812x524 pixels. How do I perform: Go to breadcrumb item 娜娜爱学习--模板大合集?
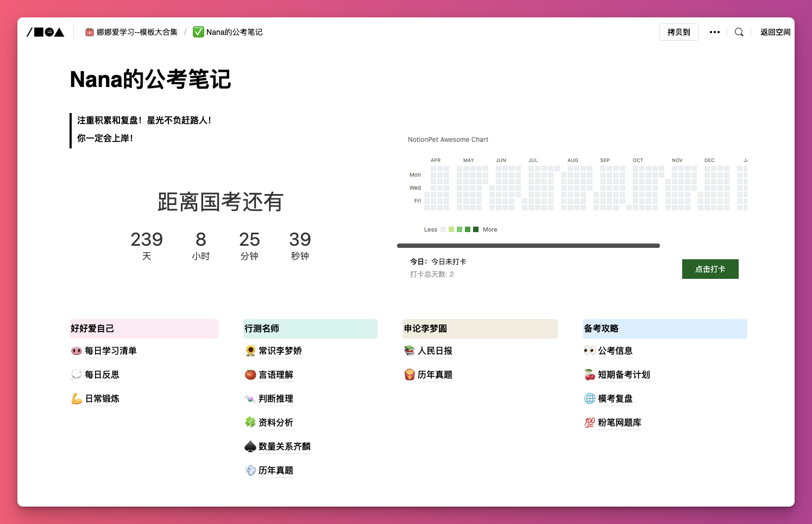pos(131,32)
